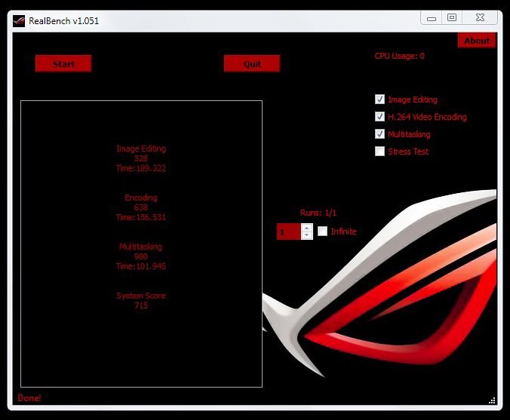Minimize the RealBench window
This screenshot has height=420, width=510.
pyautogui.click(x=432, y=18)
